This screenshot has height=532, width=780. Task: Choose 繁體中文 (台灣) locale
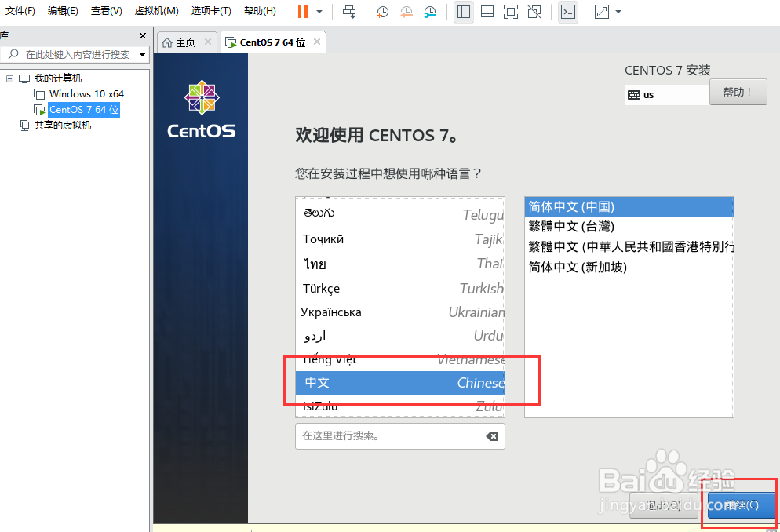coord(629,227)
